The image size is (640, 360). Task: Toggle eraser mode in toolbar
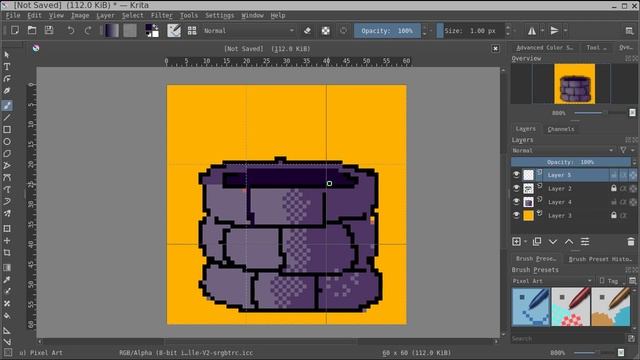(307, 31)
